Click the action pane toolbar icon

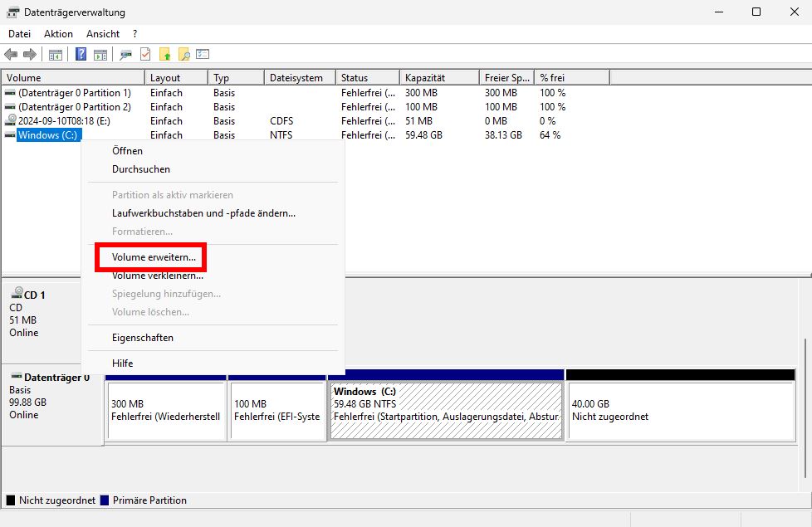[x=101, y=54]
